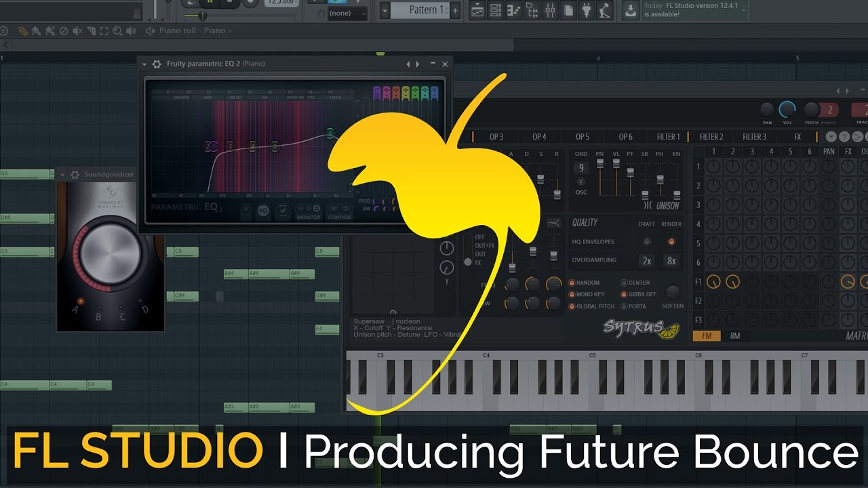Add a new pattern with plus button
The width and height of the screenshot is (868, 488).
click(455, 10)
